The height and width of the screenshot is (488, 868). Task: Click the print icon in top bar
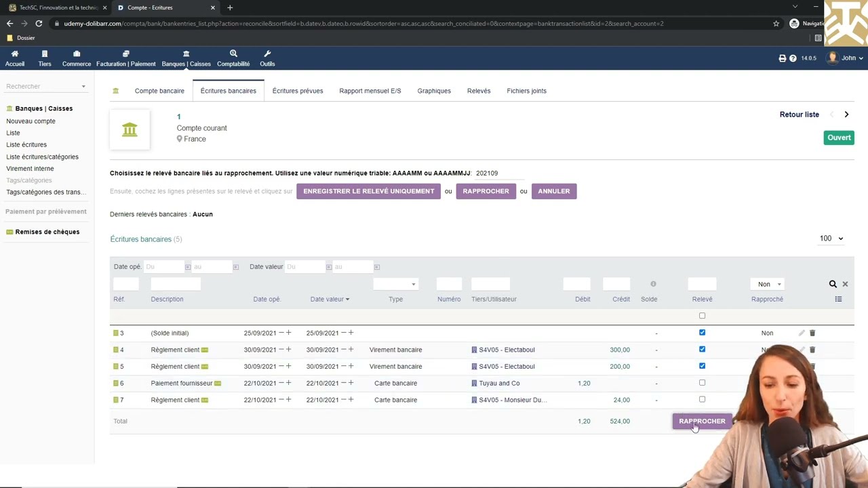(x=782, y=58)
